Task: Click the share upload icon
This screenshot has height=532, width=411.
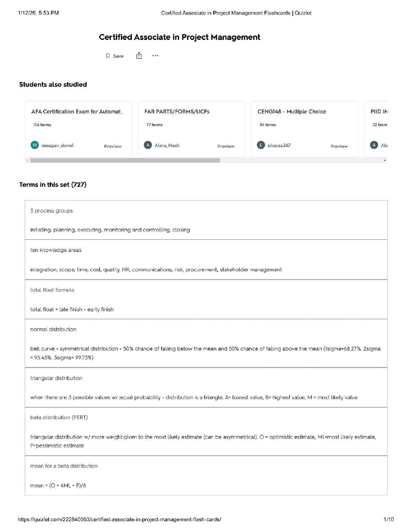Action: point(139,56)
